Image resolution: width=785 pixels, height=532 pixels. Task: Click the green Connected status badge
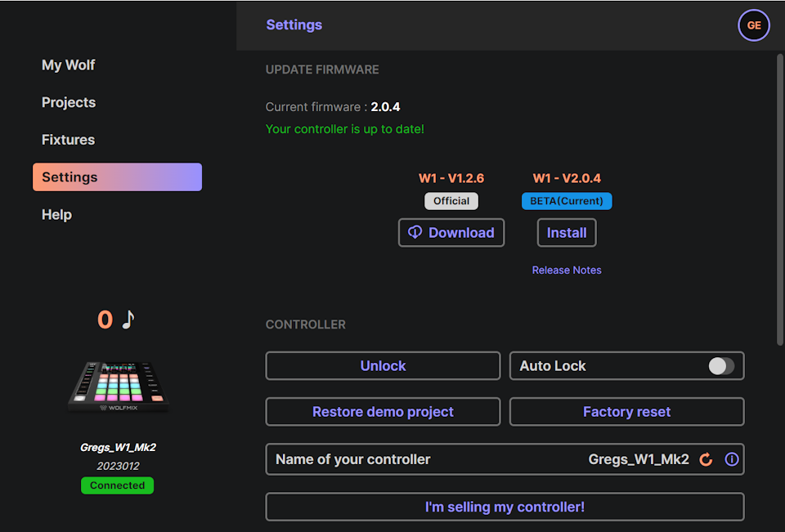(x=117, y=485)
